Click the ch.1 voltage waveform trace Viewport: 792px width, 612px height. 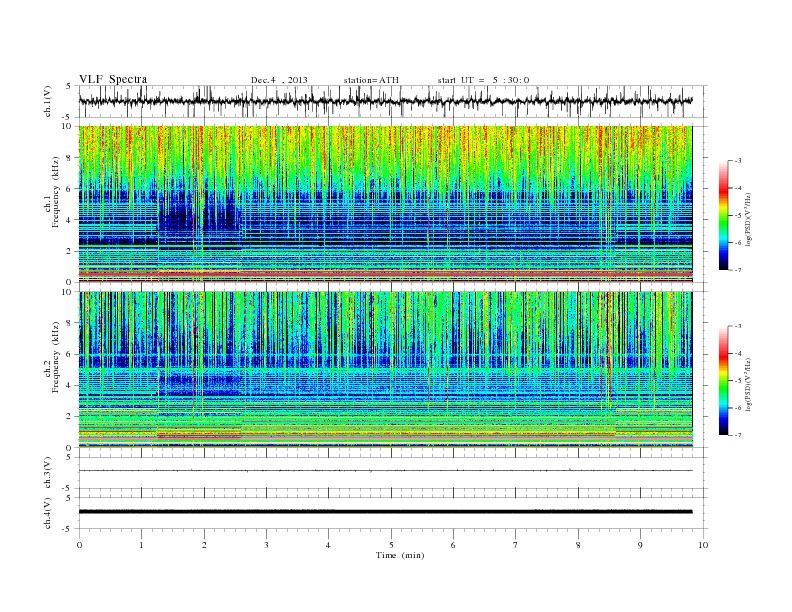(x=385, y=101)
